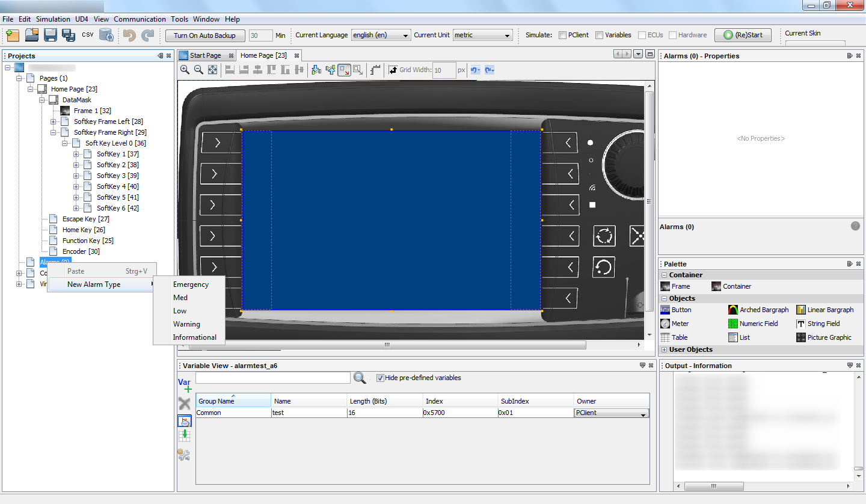Click the CSV export icon

click(88, 35)
